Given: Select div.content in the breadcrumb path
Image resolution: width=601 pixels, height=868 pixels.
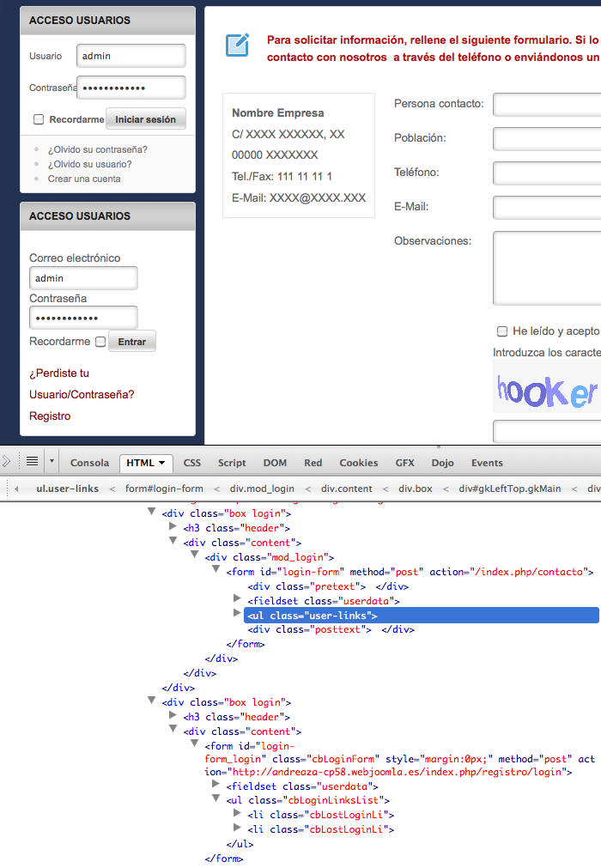Looking at the screenshot, I should coord(346,489).
